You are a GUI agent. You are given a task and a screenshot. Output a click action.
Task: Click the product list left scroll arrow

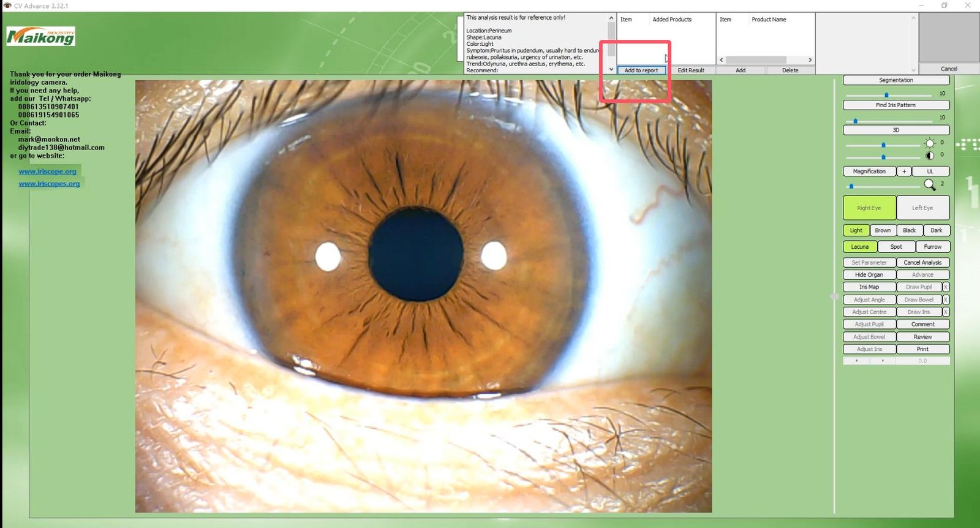pos(722,60)
